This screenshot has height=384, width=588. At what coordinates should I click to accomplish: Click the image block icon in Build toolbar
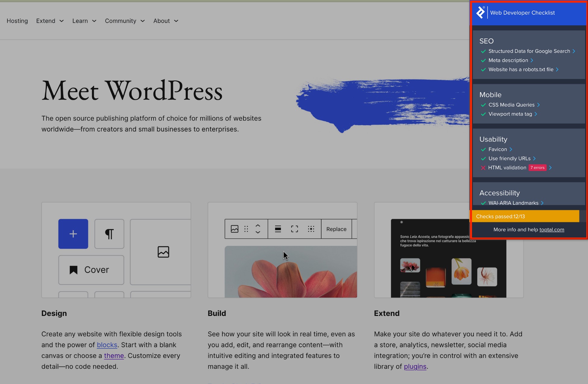[235, 229]
